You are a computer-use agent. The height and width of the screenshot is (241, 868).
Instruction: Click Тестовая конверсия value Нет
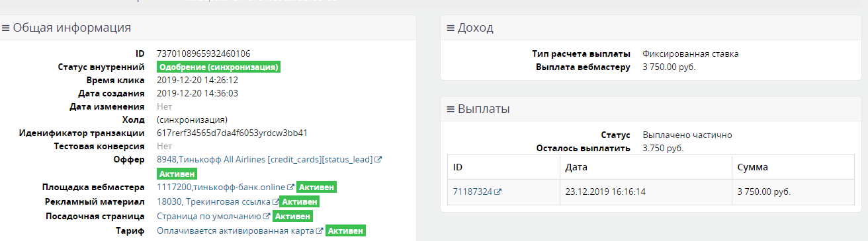click(x=164, y=146)
